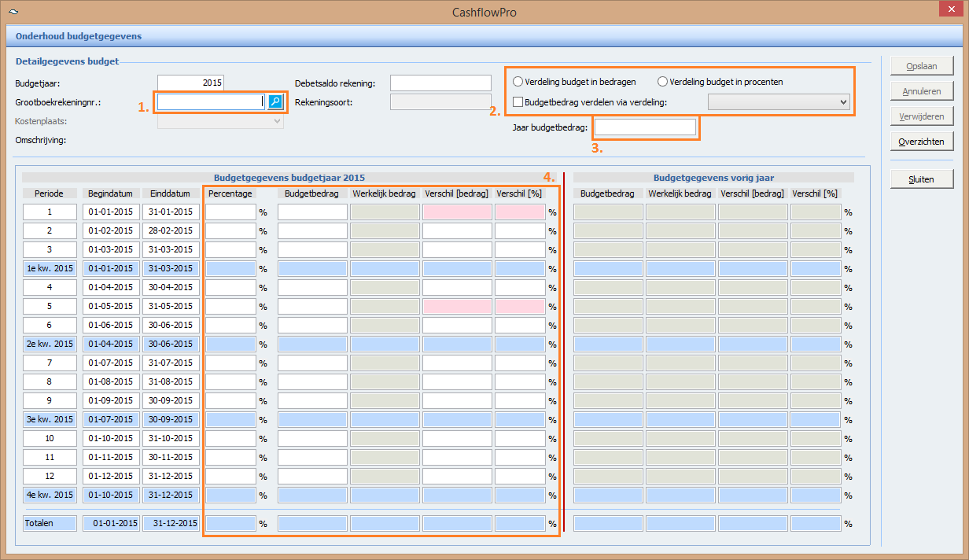Click the 'Onderhoud budgetgegevens' heading

[79, 36]
